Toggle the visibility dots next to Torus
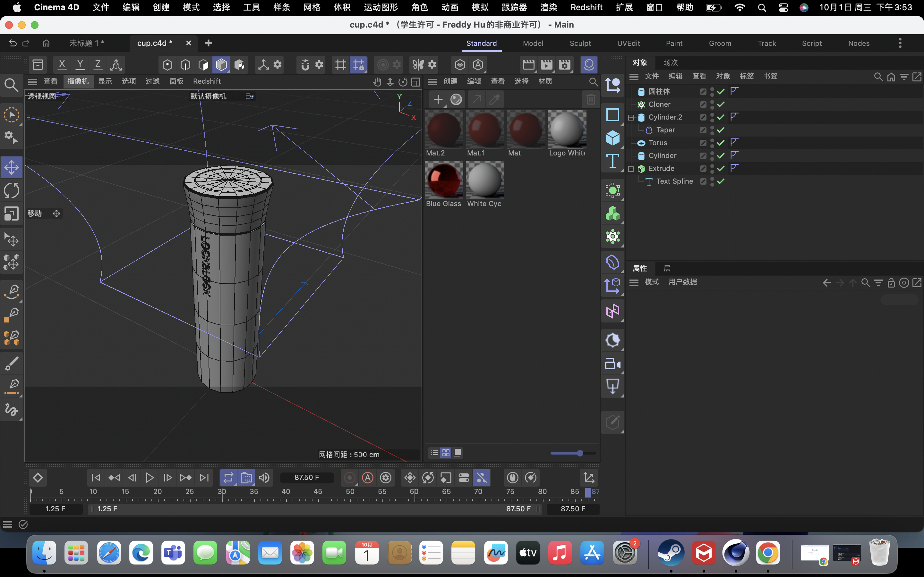924x577 pixels. (x=713, y=143)
